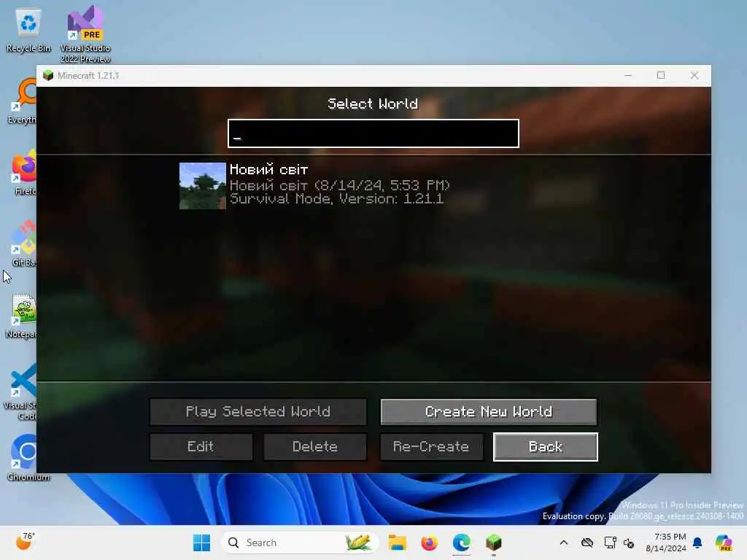Image resolution: width=747 pixels, height=560 pixels.
Task: Click the Delete world button
Action: pos(315,447)
